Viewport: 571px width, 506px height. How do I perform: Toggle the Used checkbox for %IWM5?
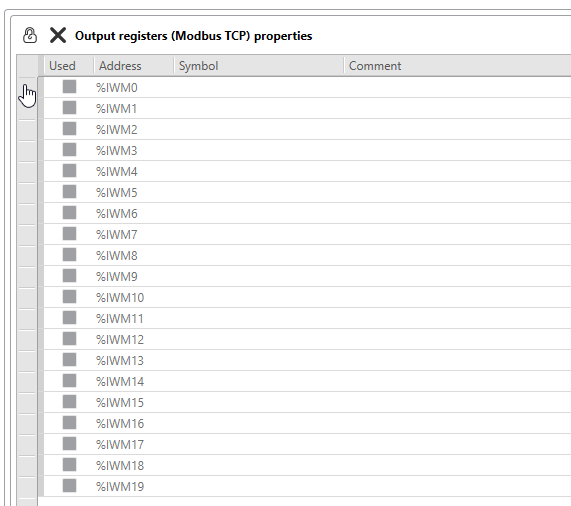(x=69, y=192)
